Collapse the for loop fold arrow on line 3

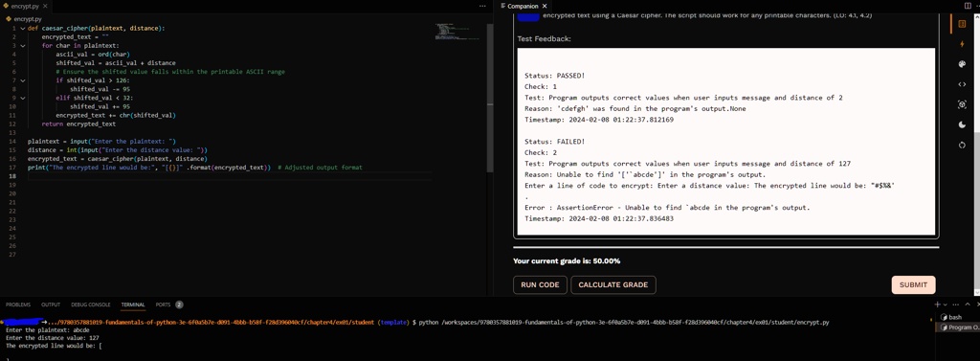(23, 46)
